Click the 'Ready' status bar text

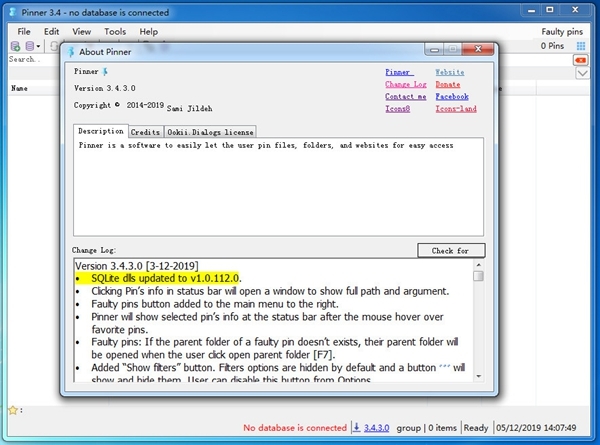point(476,428)
